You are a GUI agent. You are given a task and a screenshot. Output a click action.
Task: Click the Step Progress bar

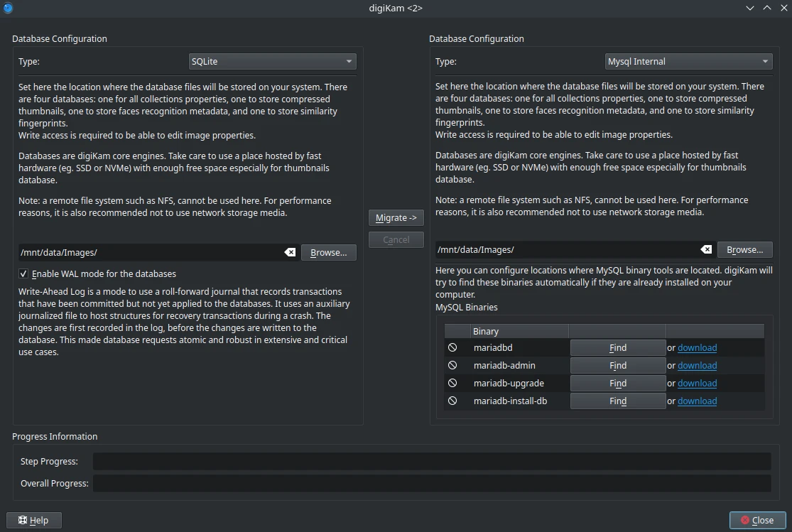(x=431, y=462)
